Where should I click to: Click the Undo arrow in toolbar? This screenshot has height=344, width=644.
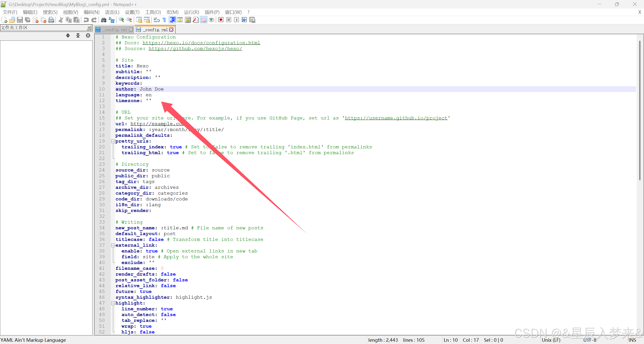point(86,20)
